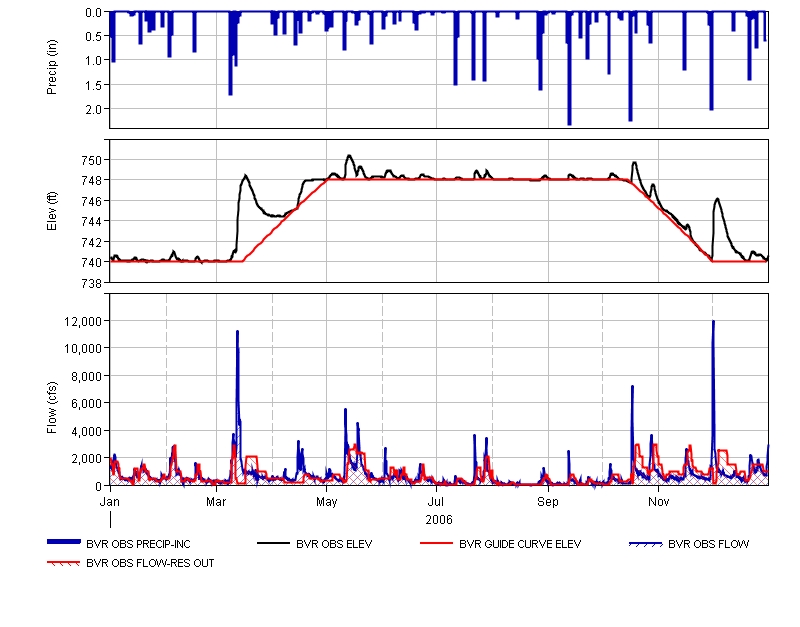The width and height of the screenshot is (800, 627).
Task: Click the blue BVR OBS PRECIP-INC legend swatch
Action: pos(64,542)
